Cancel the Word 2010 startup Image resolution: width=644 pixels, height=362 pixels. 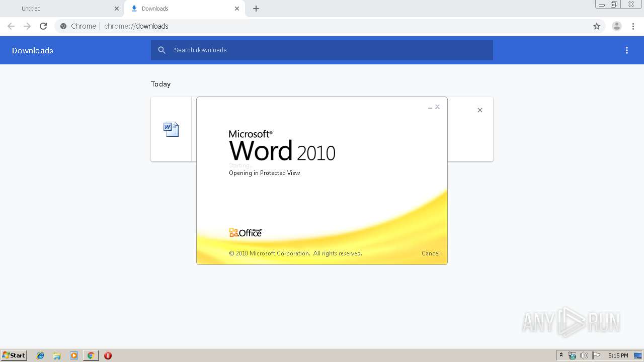[431, 253]
